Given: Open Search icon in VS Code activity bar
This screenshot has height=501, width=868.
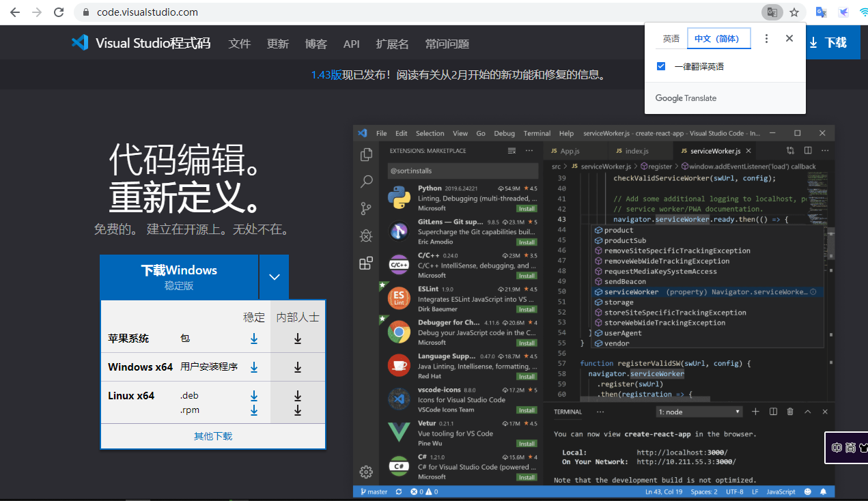Looking at the screenshot, I should [x=367, y=182].
